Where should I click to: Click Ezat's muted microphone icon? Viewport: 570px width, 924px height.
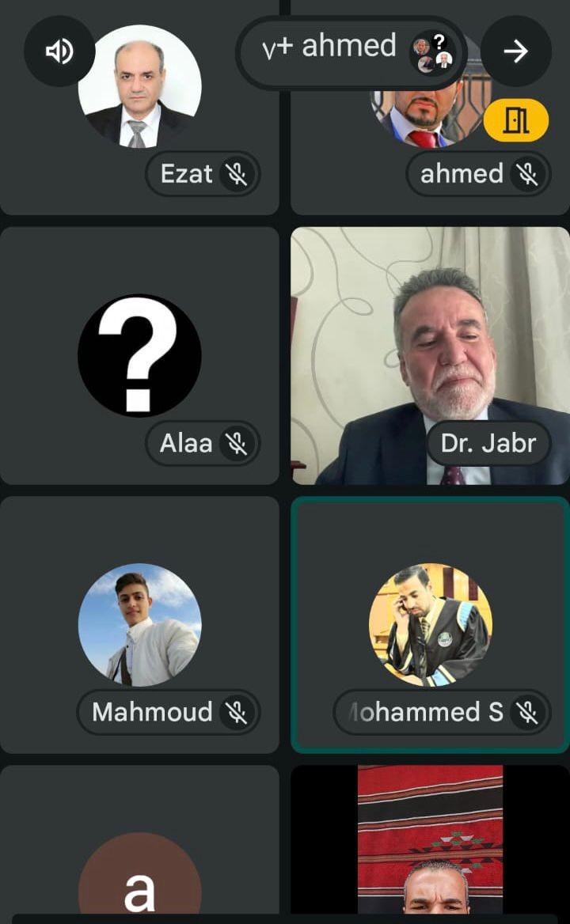(237, 174)
